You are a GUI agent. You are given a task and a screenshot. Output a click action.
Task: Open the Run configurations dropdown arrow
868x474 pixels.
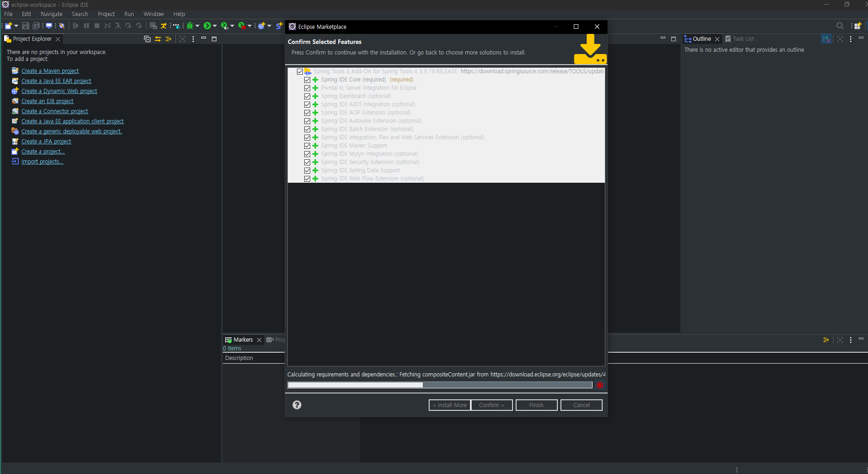(215, 26)
